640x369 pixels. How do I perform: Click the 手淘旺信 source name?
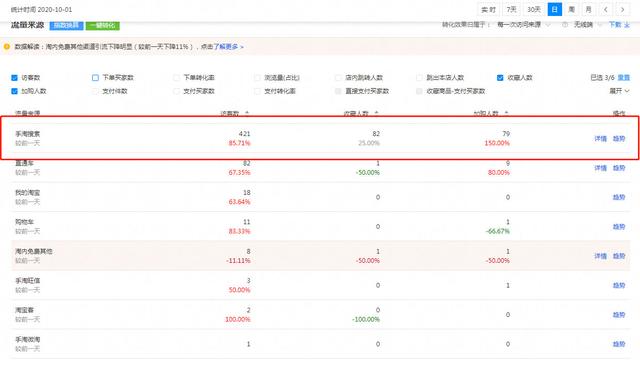pos(28,280)
